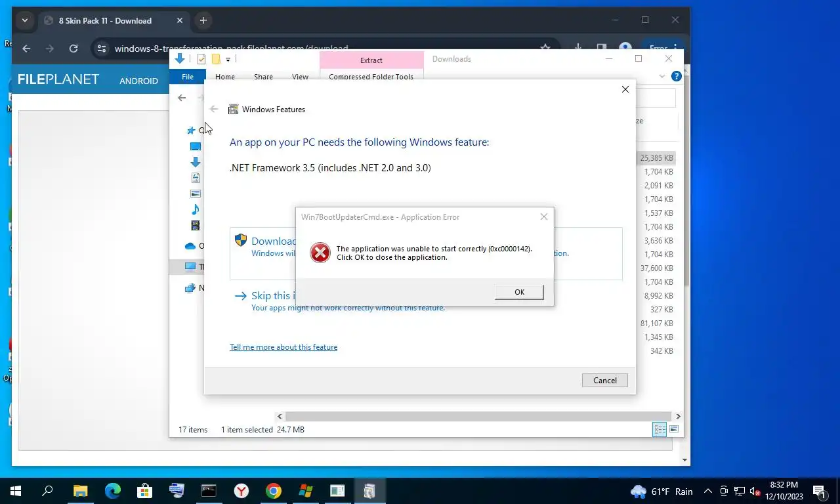Select This PC in navigation pane
The width and height of the screenshot is (840, 504).
[x=190, y=267]
